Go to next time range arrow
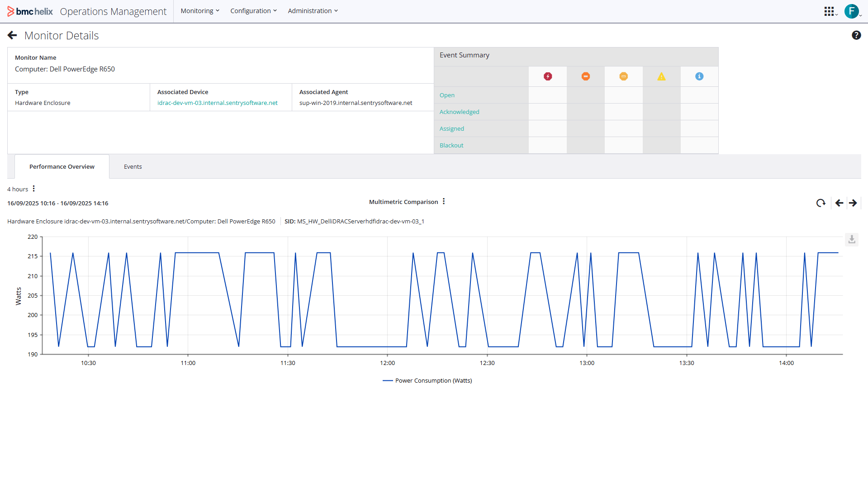Screen dimensions: 868x488 pyautogui.click(x=853, y=203)
